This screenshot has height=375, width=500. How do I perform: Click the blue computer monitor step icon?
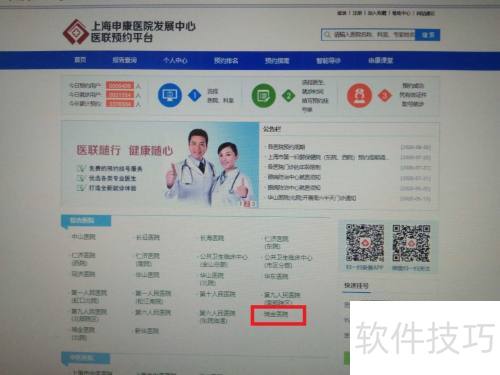pos(170,95)
